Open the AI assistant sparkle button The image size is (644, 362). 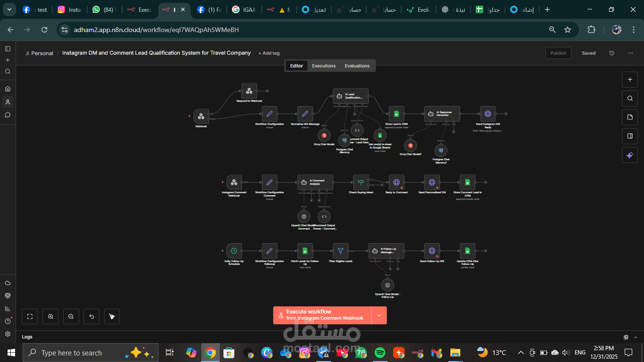point(630,155)
